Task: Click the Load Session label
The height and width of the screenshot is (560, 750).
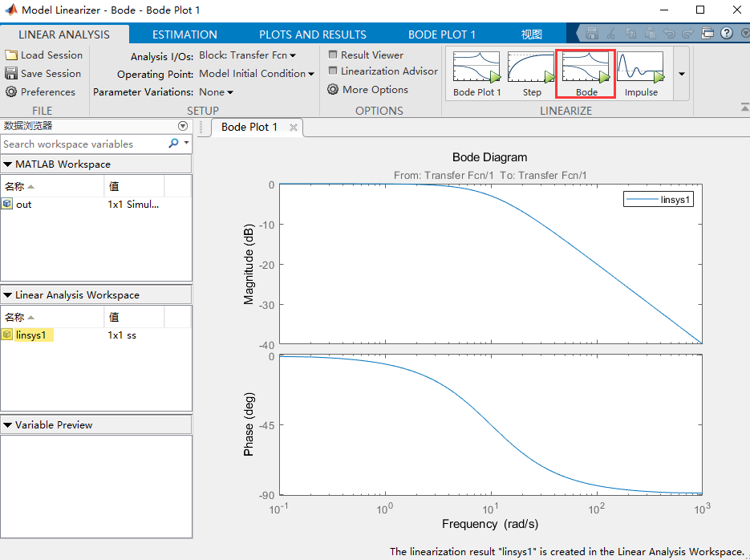Action: (x=51, y=55)
